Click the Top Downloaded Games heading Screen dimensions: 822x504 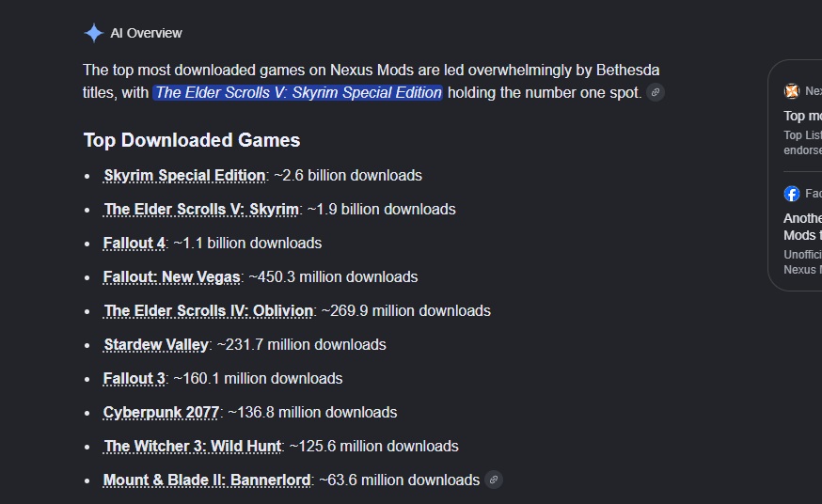coord(192,140)
